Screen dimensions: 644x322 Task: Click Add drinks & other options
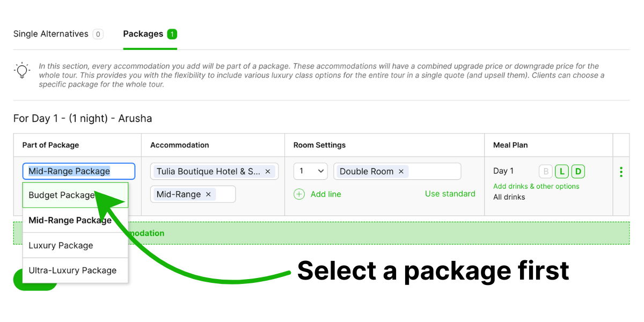536,186
